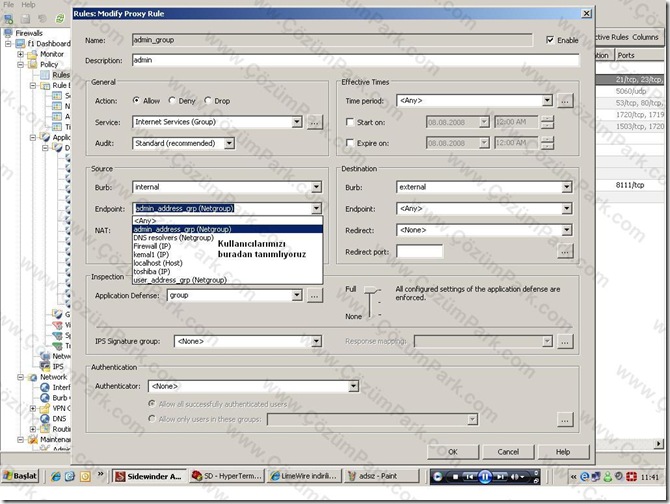This screenshot has width=670, height=504.
Task: Choose <Any> in the endpoint list
Action: [228, 221]
